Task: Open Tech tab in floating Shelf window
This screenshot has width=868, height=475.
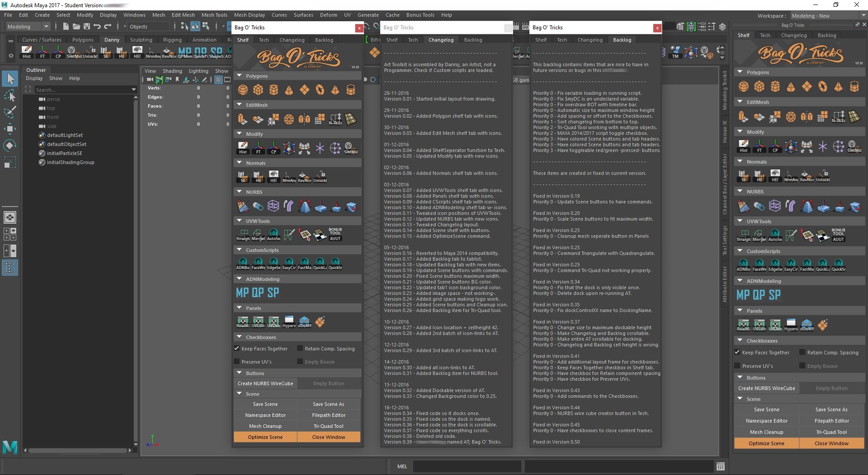Action: coord(264,40)
